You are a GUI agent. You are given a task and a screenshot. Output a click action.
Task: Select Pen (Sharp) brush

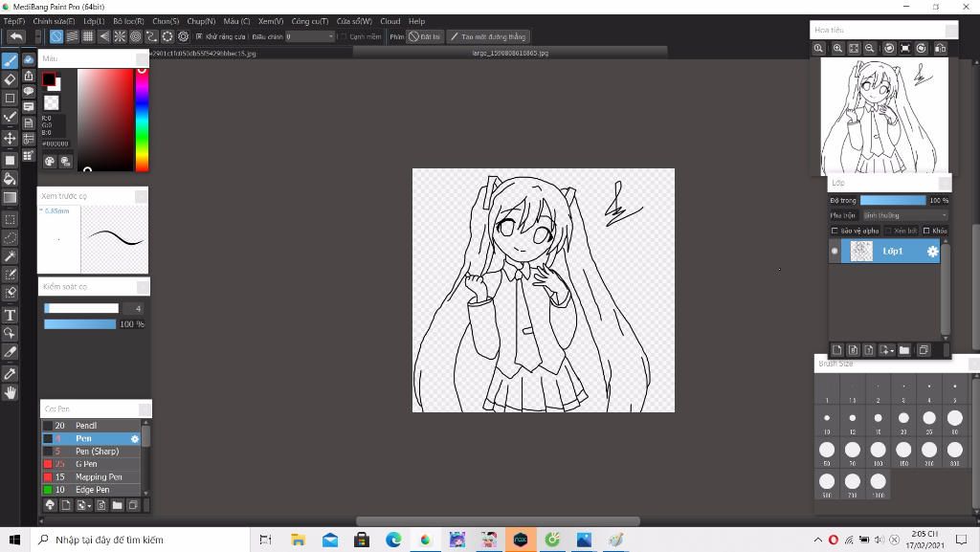91,452
